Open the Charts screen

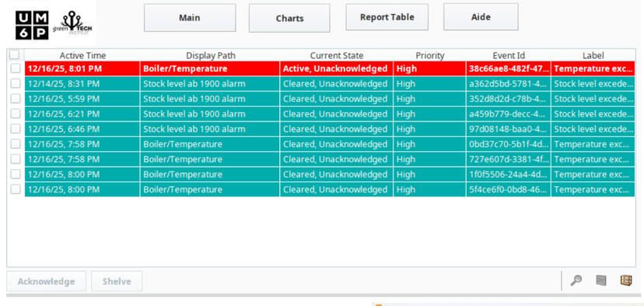[289, 18]
